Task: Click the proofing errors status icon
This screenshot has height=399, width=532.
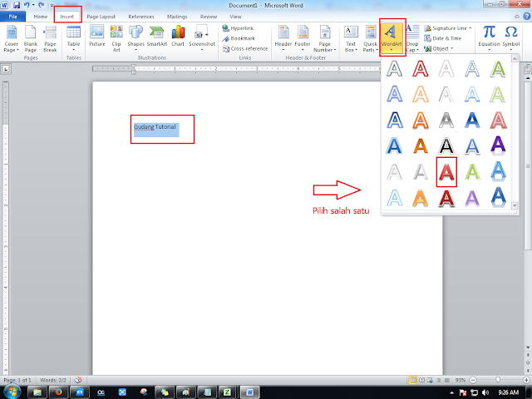Action: pyautogui.click(x=78, y=380)
